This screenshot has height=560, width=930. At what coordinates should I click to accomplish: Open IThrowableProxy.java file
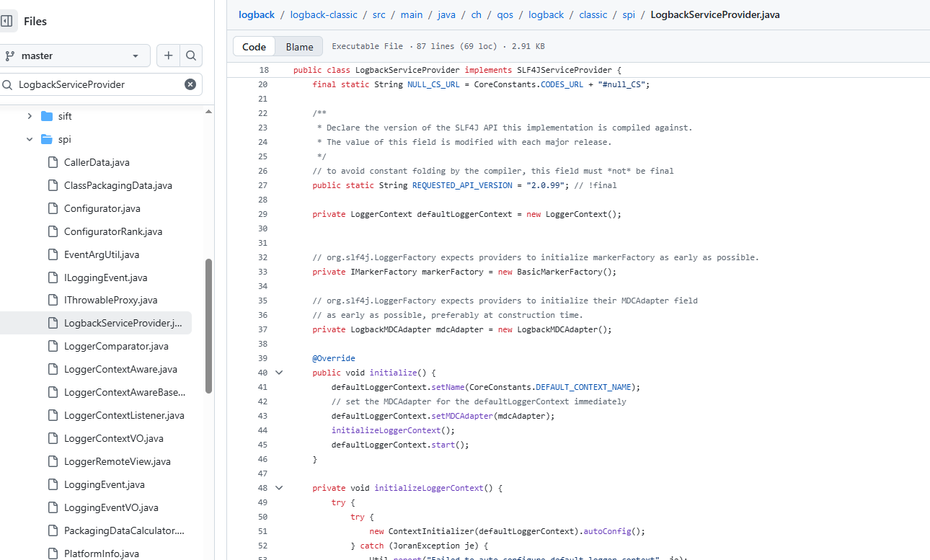pos(110,300)
